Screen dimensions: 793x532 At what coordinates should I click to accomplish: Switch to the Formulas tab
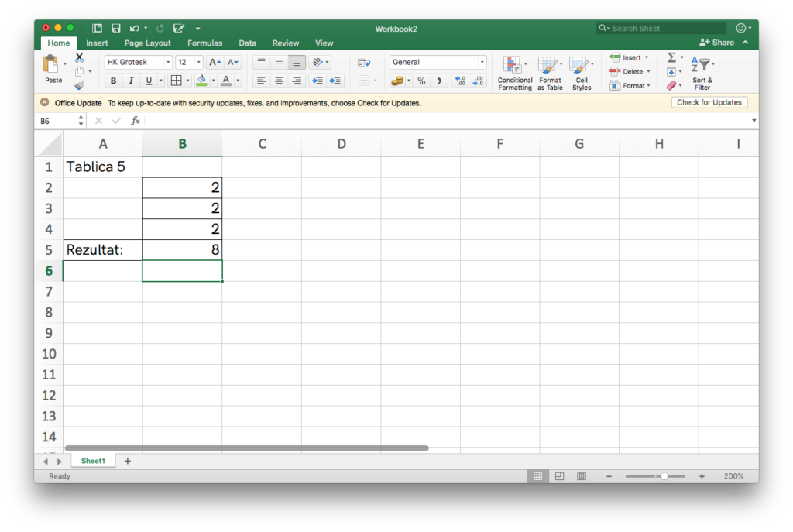pos(204,43)
